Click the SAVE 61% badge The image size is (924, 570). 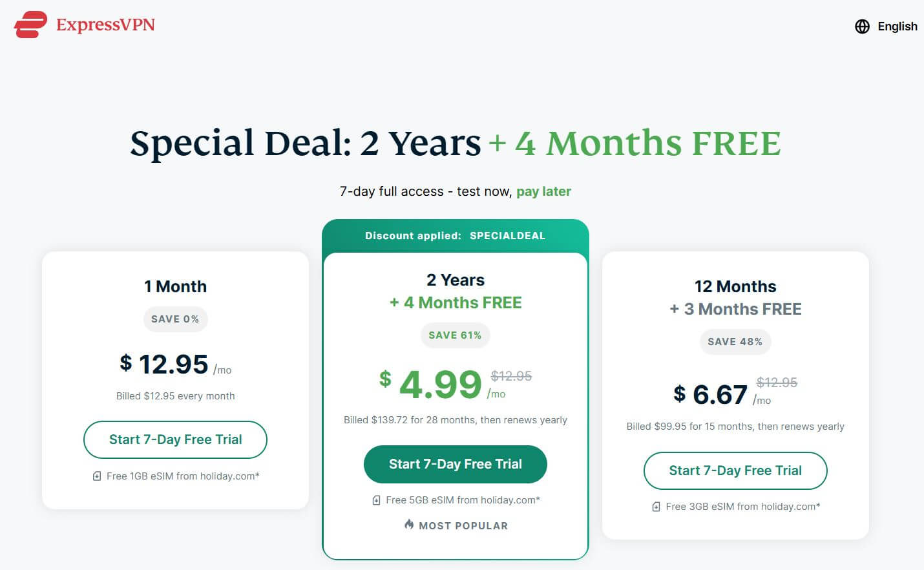(455, 335)
